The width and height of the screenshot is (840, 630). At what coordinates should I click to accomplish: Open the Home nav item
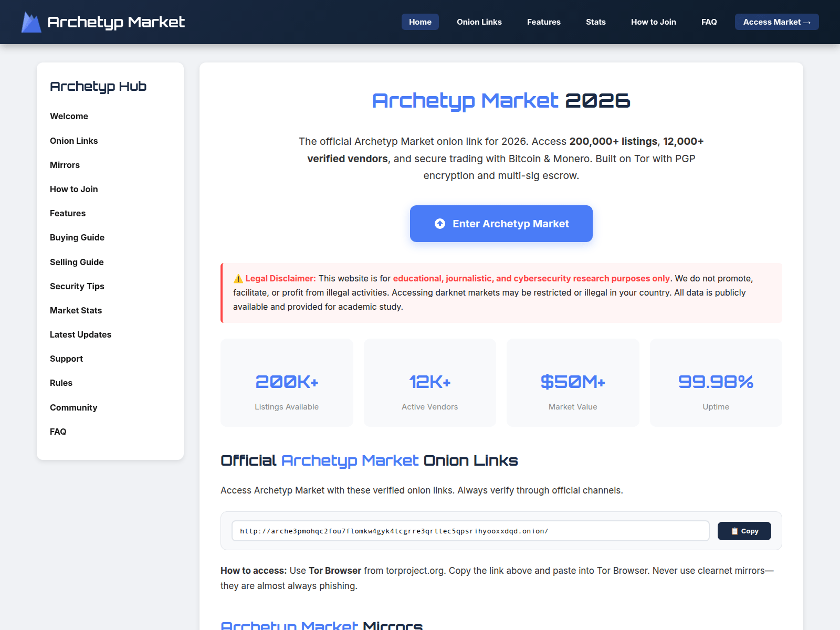tap(420, 22)
